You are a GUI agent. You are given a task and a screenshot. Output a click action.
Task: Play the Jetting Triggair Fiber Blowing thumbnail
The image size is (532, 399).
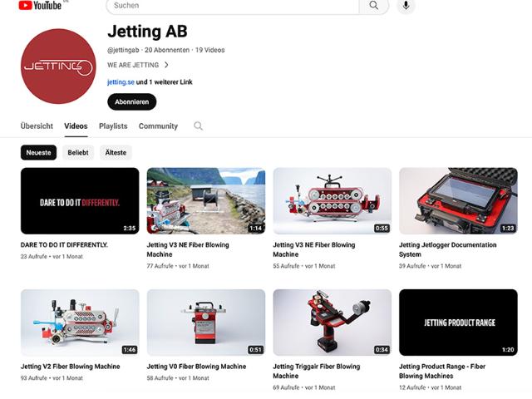tap(332, 323)
